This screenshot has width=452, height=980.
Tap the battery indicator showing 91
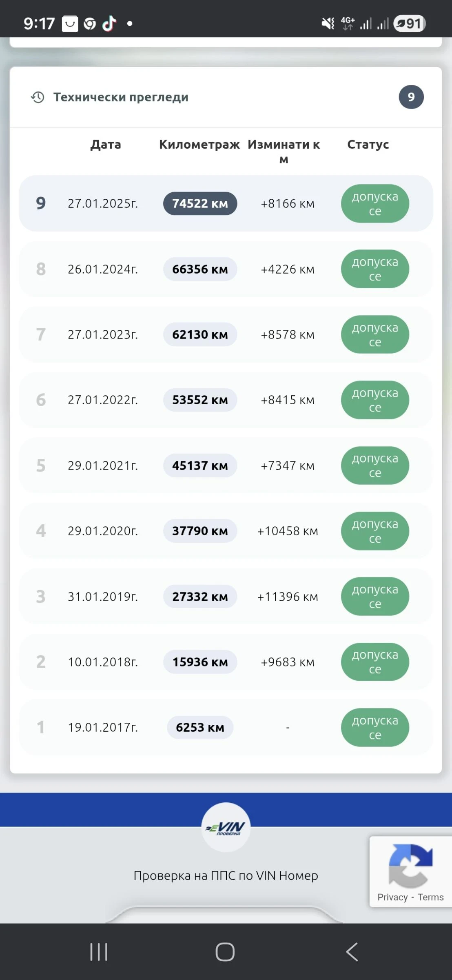pos(410,24)
